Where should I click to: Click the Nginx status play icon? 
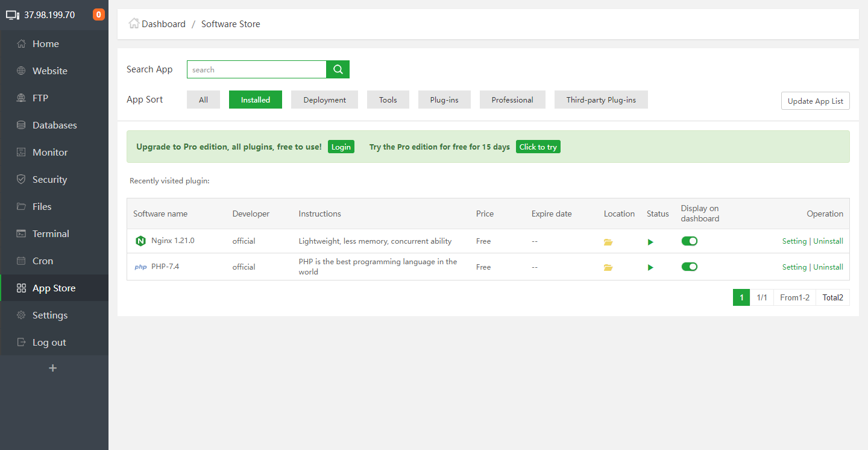(x=650, y=241)
